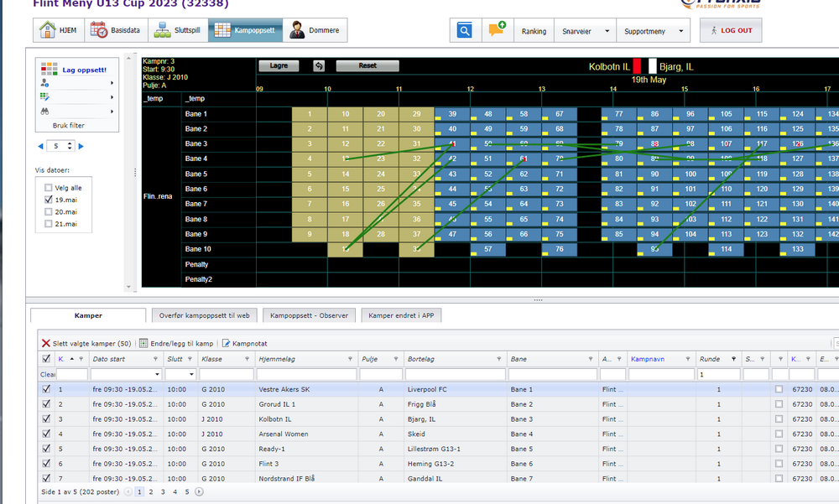Click the LOG OUT button

point(731,30)
